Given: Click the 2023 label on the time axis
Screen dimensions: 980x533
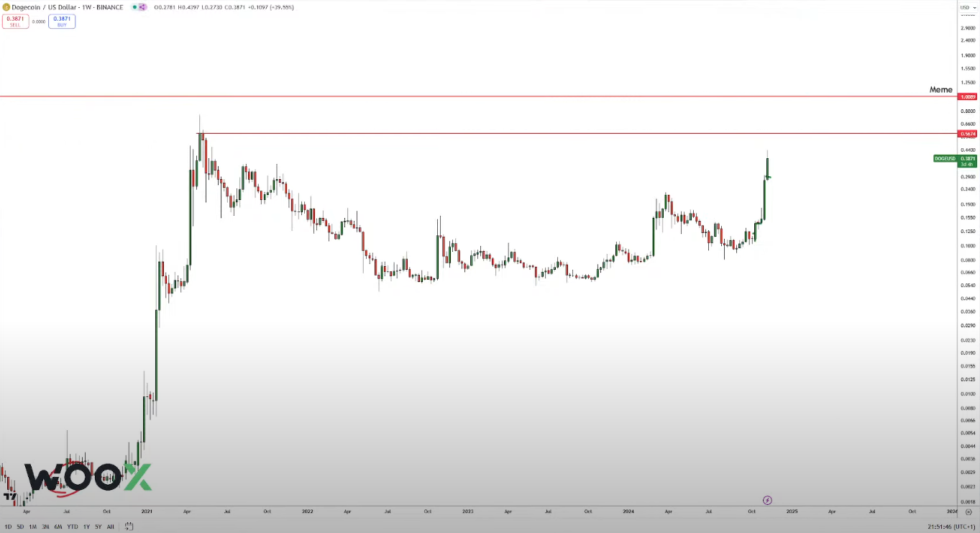Looking at the screenshot, I should tap(468, 511).
